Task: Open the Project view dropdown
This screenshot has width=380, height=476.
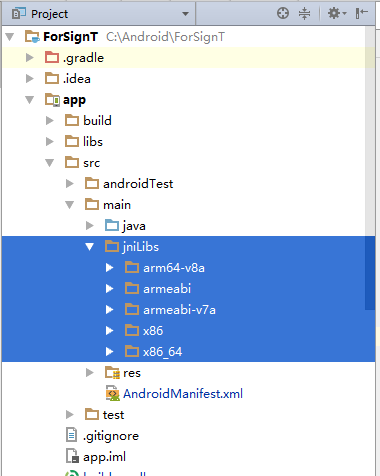Action: [185, 14]
